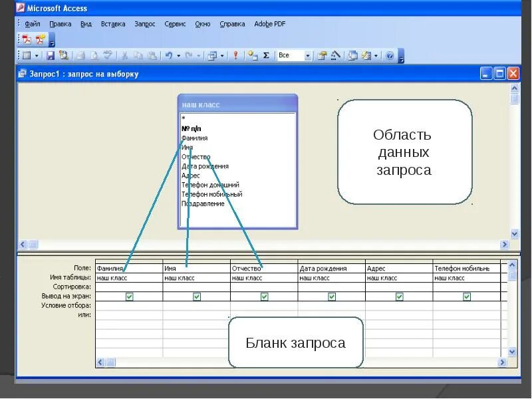Image resolution: width=532 pixels, height=399 pixels.
Task: Open the Show Table dialog icon
Action: (x=253, y=55)
